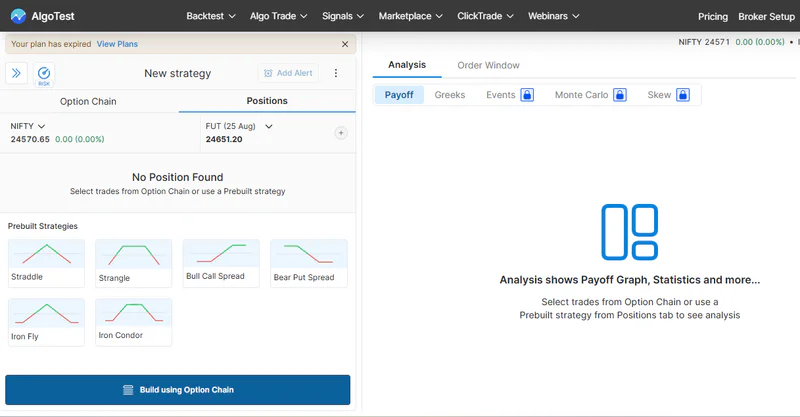
Task: Open the NIFTY symbol dropdown
Action: coord(28,126)
